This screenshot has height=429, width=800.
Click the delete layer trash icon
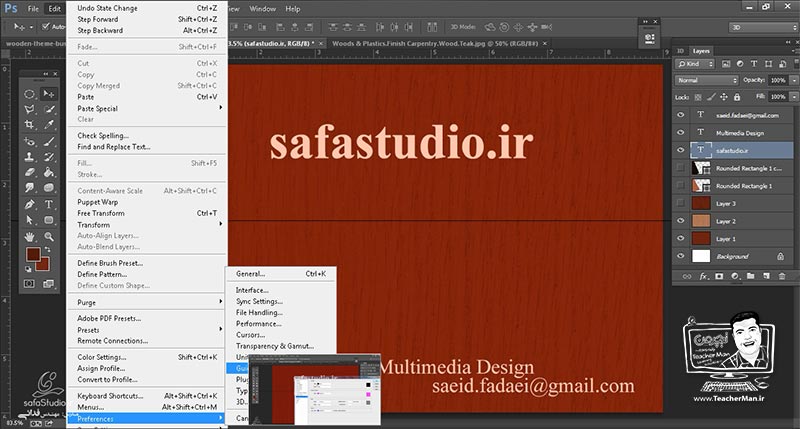point(782,276)
